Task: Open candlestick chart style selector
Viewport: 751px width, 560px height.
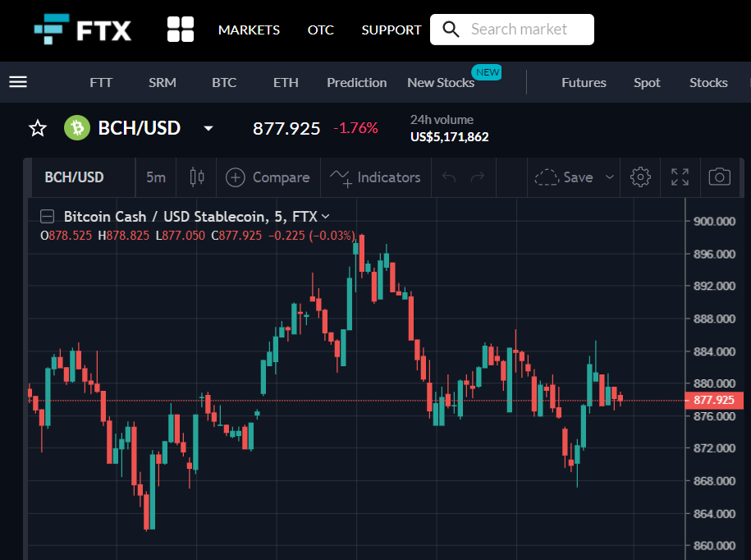Action: [x=197, y=177]
